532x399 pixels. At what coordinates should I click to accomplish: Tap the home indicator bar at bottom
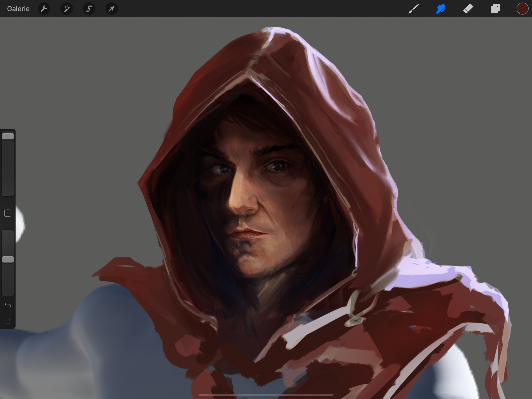(266, 395)
